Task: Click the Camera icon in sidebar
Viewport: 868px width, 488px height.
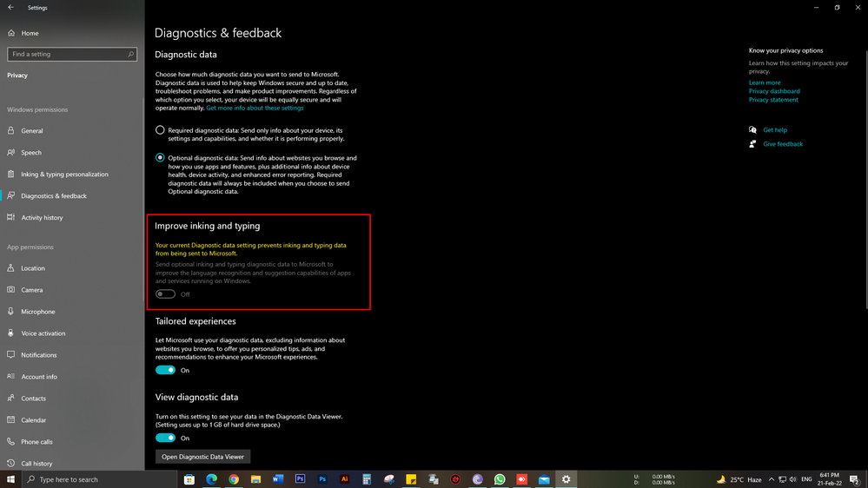Action: tap(11, 289)
